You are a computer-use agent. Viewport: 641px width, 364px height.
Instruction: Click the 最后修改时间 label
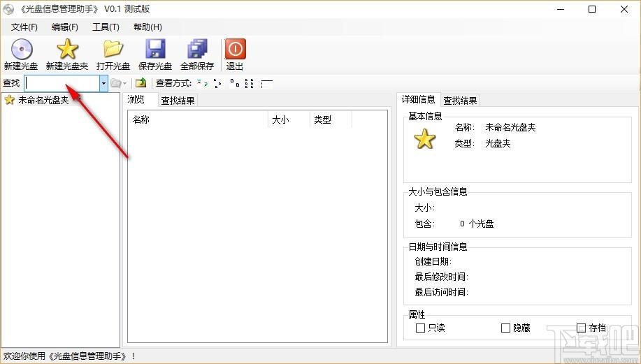(442, 277)
